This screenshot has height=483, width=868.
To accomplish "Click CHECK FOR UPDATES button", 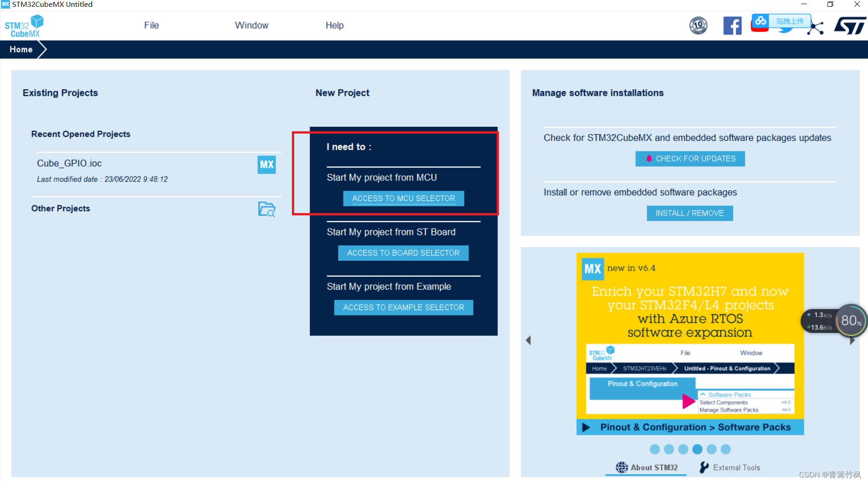I will [x=690, y=159].
